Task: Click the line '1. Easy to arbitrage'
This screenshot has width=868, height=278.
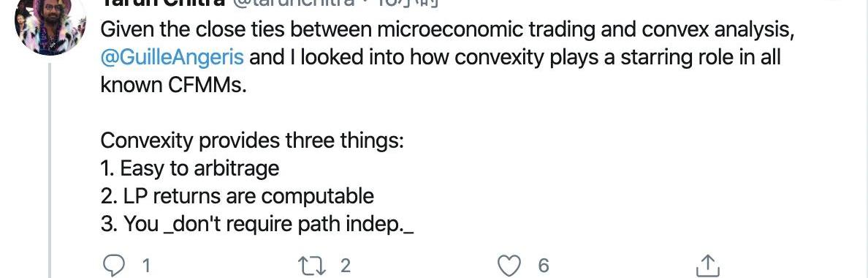Action: pos(190,168)
